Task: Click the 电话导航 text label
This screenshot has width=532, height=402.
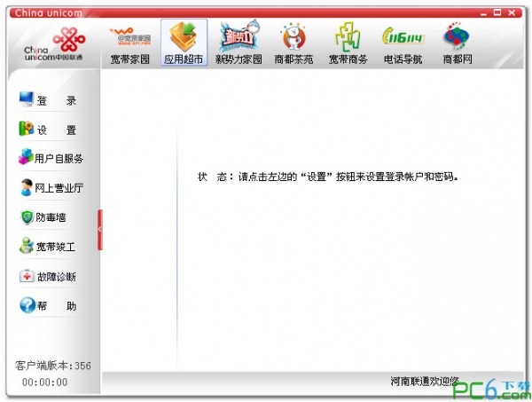Action: tap(403, 59)
